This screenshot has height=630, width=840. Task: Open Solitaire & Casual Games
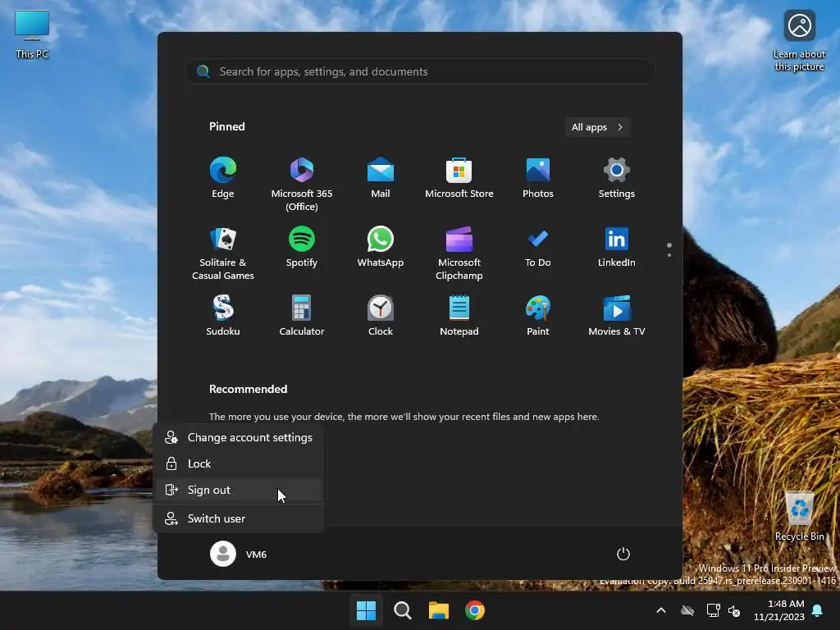(223, 253)
